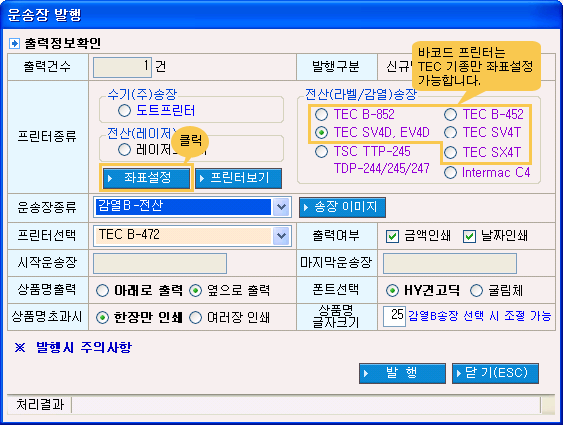Click the 송장 이미지 button
The image size is (563, 425).
[x=342, y=207]
